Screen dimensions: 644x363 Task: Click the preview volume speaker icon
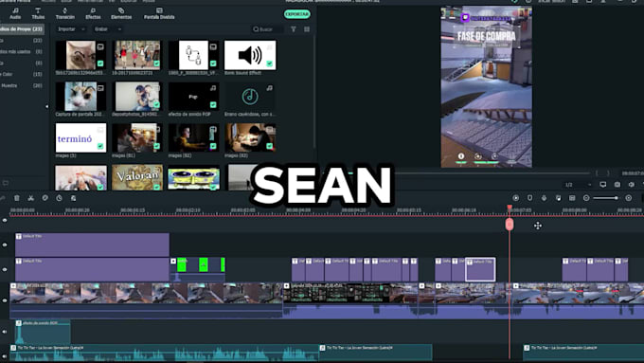pyautogui.click(x=632, y=185)
